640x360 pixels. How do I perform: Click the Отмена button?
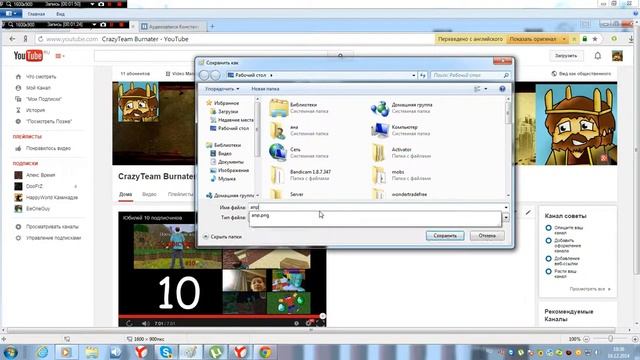[487, 236]
